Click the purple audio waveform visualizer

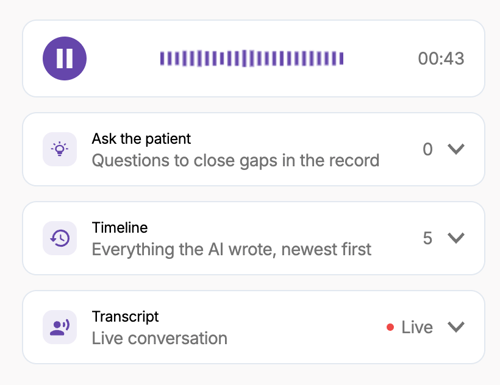(x=252, y=58)
